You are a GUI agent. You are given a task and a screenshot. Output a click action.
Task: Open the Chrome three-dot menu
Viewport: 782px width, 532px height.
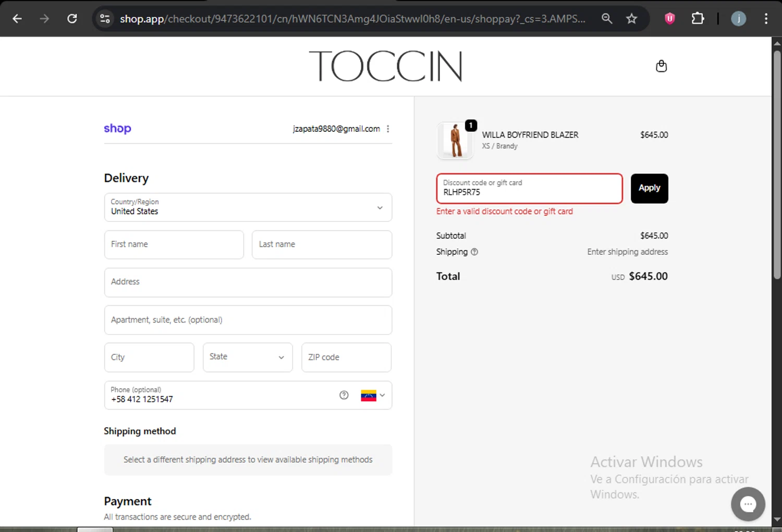click(765, 19)
